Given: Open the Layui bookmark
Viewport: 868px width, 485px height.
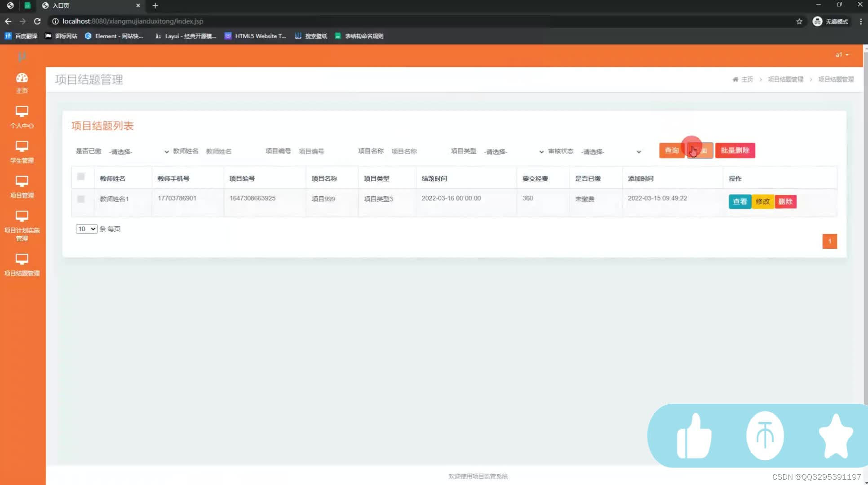Looking at the screenshot, I should (x=186, y=36).
